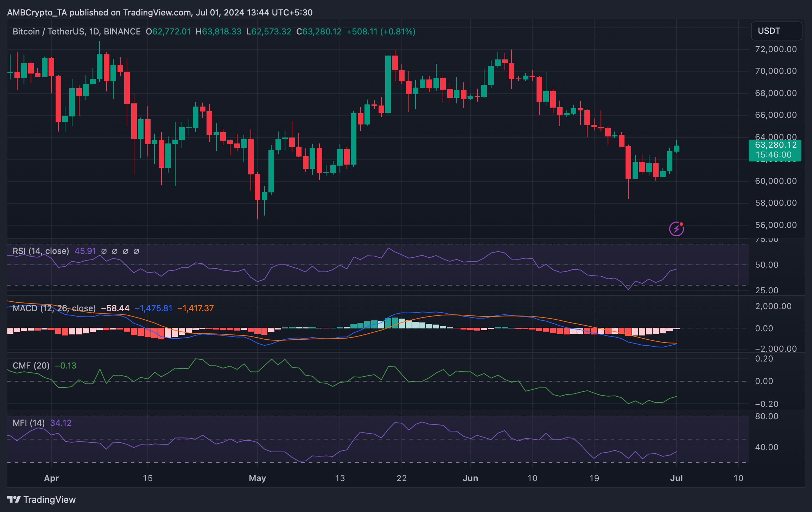The height and width of the screenshot is (512, 812).
Task: Open the USDT currency selector
Action: tap(776, 31)
